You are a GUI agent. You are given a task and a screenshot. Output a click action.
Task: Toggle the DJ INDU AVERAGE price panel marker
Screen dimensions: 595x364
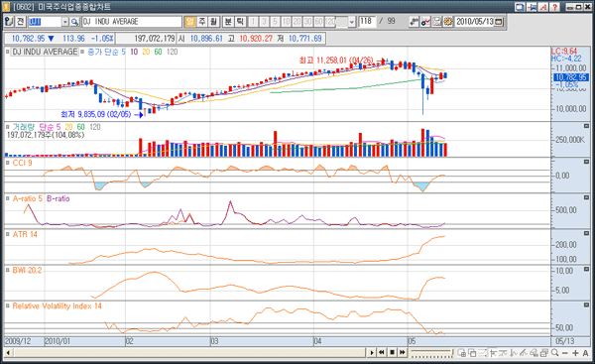coord(7,52)
